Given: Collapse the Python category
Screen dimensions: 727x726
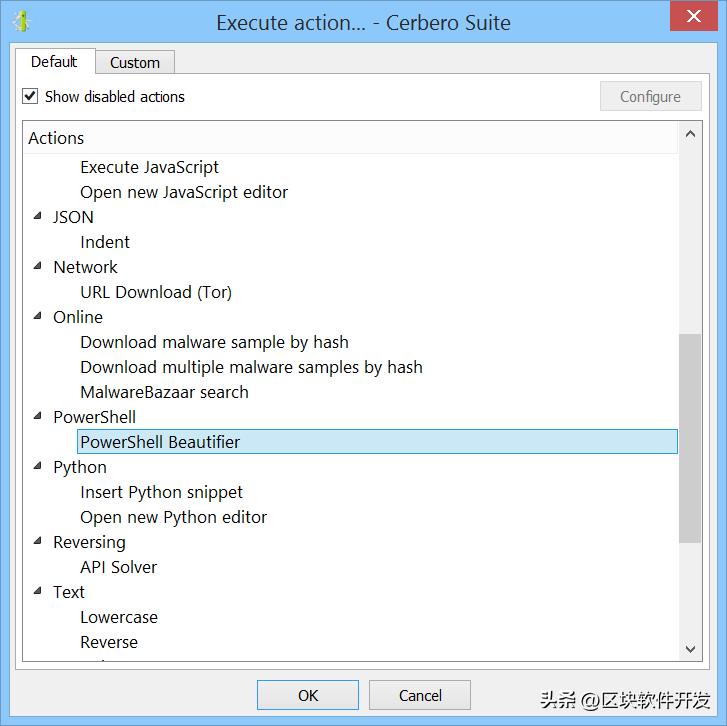Looking at the screenshot, I should point(38,466).
